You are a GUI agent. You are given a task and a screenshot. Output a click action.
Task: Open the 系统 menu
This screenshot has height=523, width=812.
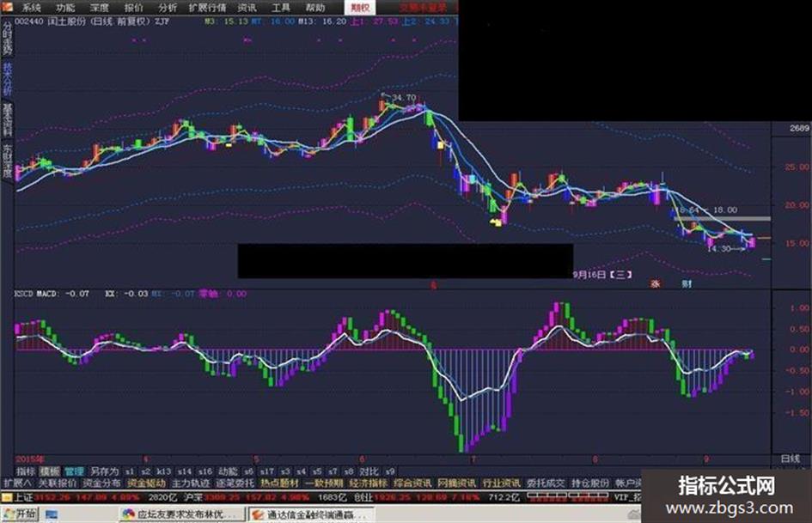point(31,7)
